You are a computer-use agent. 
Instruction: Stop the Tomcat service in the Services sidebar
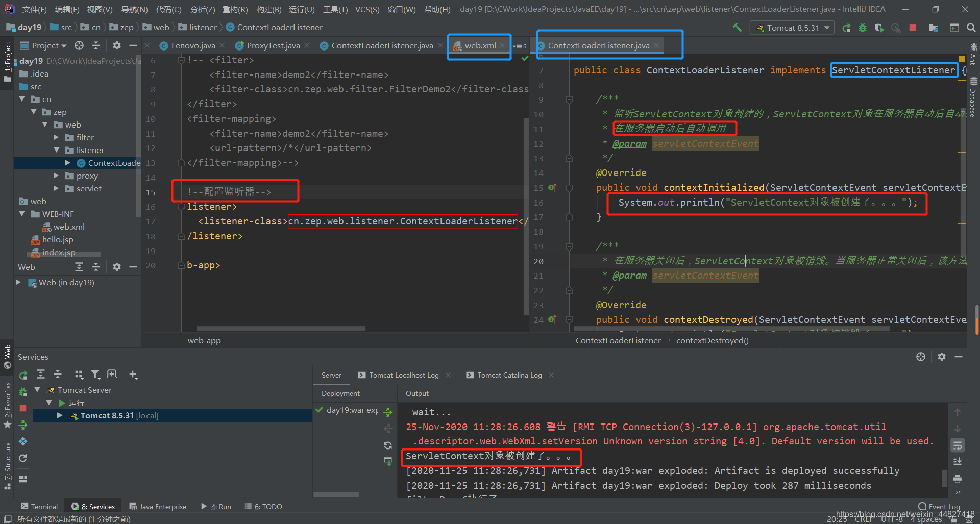point(23,408)
